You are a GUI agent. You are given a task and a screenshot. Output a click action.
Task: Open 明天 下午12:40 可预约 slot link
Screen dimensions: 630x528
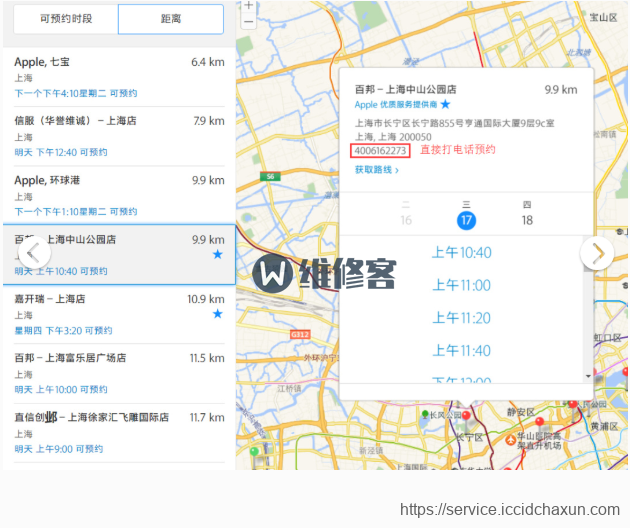point(61,152)
